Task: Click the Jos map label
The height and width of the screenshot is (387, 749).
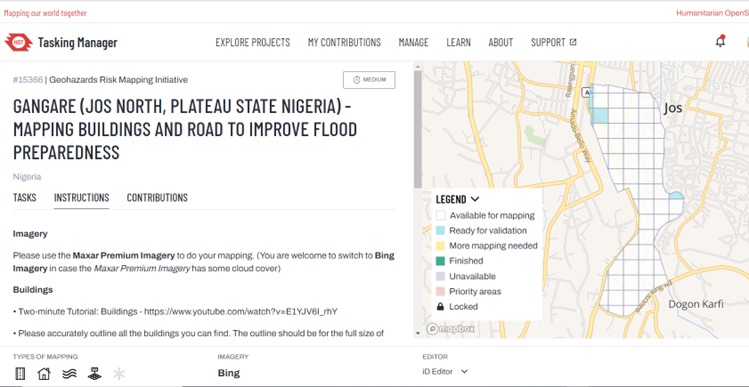Action: click(x=673, y=108)
